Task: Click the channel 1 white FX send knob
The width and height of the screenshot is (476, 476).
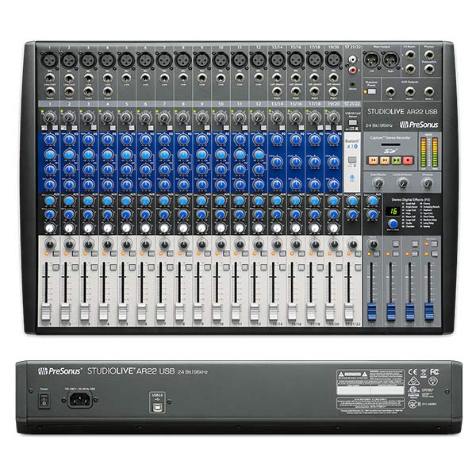Action: point(50,228)
